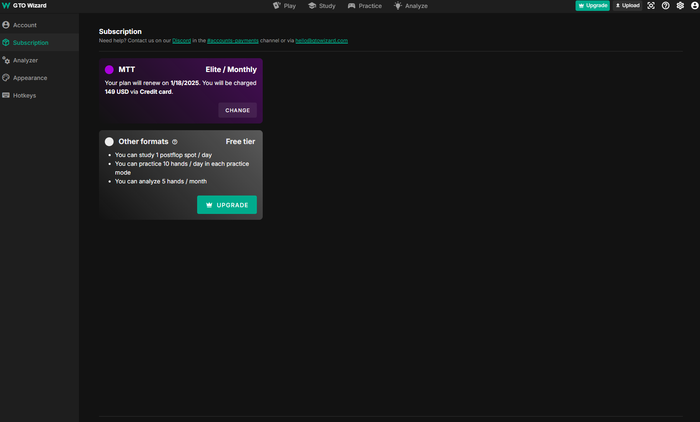Viewport: 700px width, 422px height.
Task: Open the Analyze menu
Action: (411, 6)
